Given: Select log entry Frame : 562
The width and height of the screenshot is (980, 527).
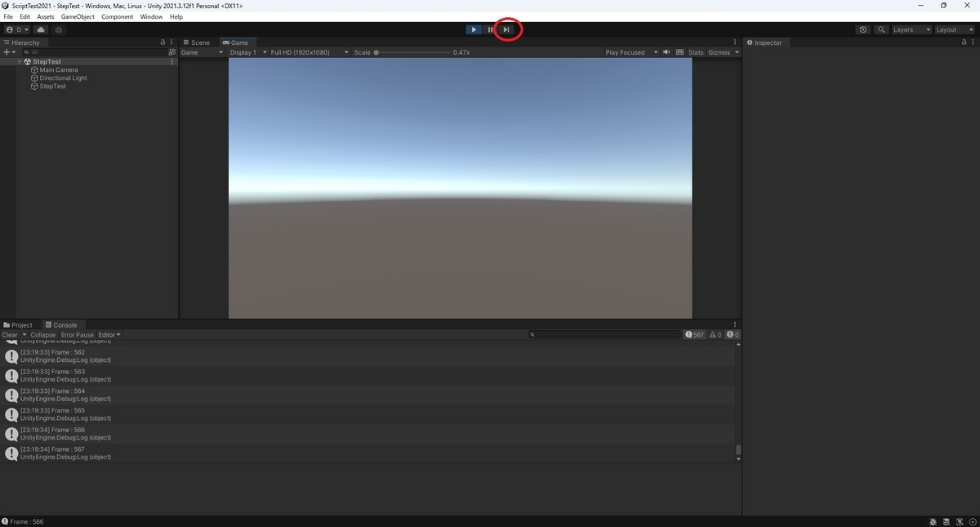Looking at the screenshot, I should pyautogui.click(x=367, y=356).
